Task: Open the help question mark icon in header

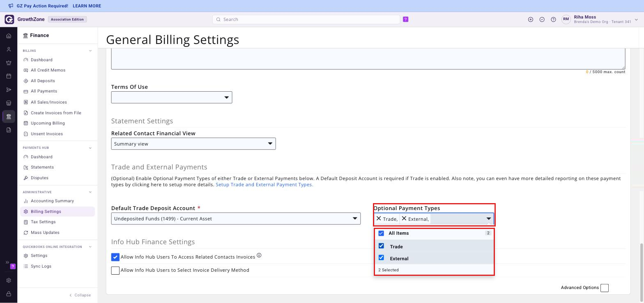Action: click(553, 19)
